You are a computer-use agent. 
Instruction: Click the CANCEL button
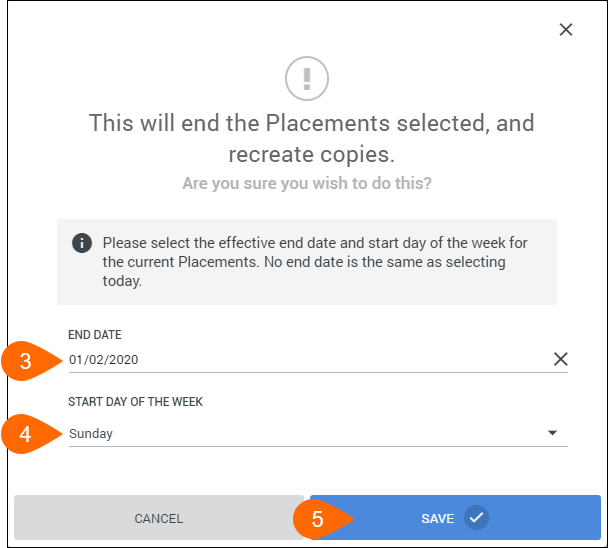click(159, 518)
